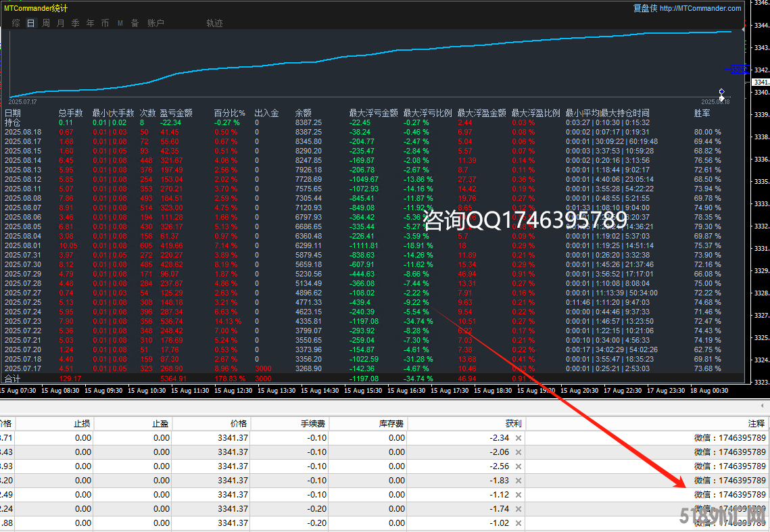This screenshot has width=770, height=532.
Task: Close the order showing -1.83 profit
Action: [x=519, y=480]
